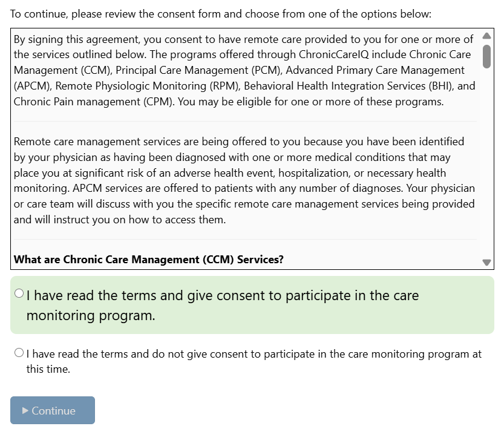Click the sentence starting 'APCM services are offered'
The height and width of the screenshot is (426, 504).
[238, 188]
